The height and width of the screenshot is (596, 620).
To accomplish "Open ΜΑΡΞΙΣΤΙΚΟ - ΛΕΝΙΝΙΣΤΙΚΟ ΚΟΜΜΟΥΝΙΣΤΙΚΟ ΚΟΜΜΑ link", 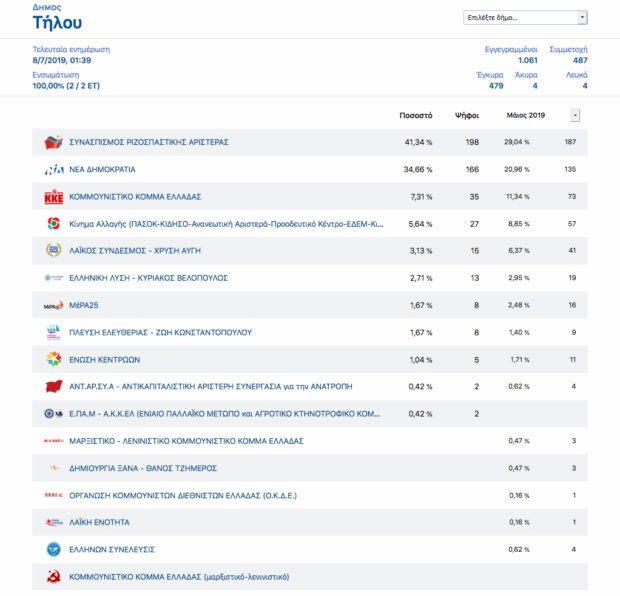I will (x=186, y=441).
